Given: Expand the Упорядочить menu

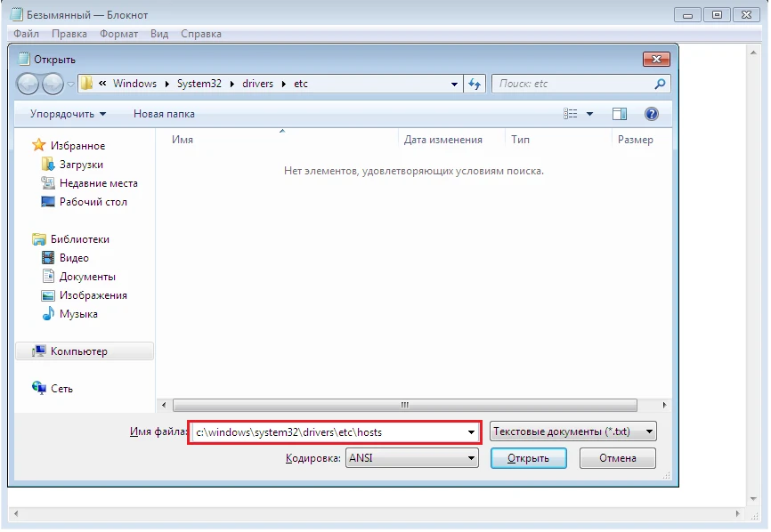Looking at the screenshot, I should coord(68,114).
